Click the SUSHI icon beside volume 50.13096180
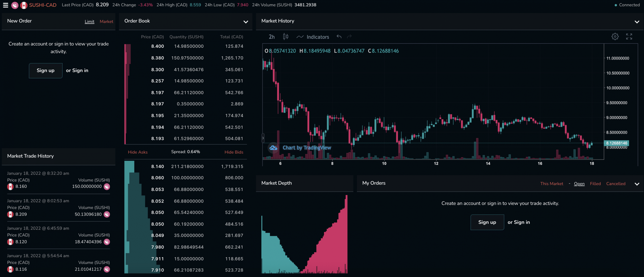The width and height of the screenshot is (644, 277). [x=107, y=214]
